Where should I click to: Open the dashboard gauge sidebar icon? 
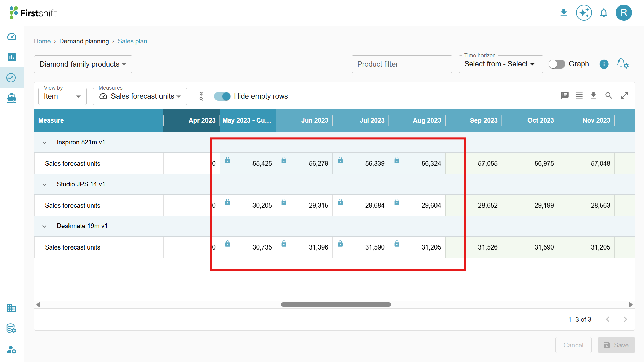coord(12,36)
